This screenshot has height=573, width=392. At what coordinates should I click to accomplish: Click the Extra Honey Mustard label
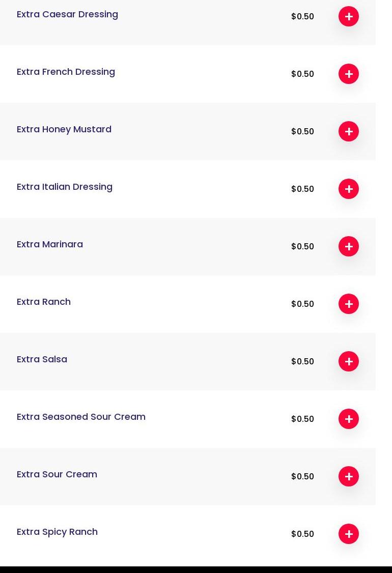pyautogui.click(x=64, y=129)
